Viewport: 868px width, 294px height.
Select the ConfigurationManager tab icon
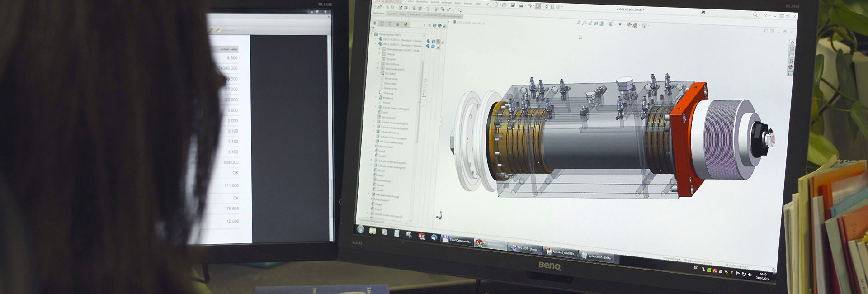pos(390,24)
